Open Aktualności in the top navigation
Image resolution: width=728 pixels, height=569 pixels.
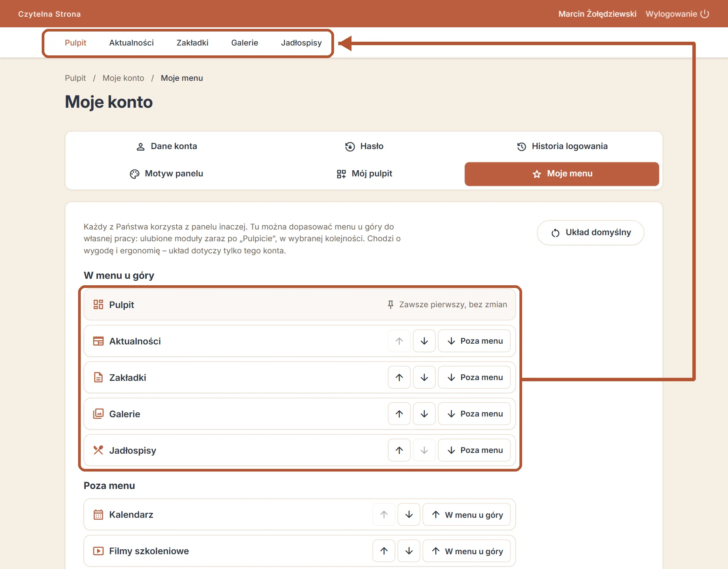[x=132, y=43]
